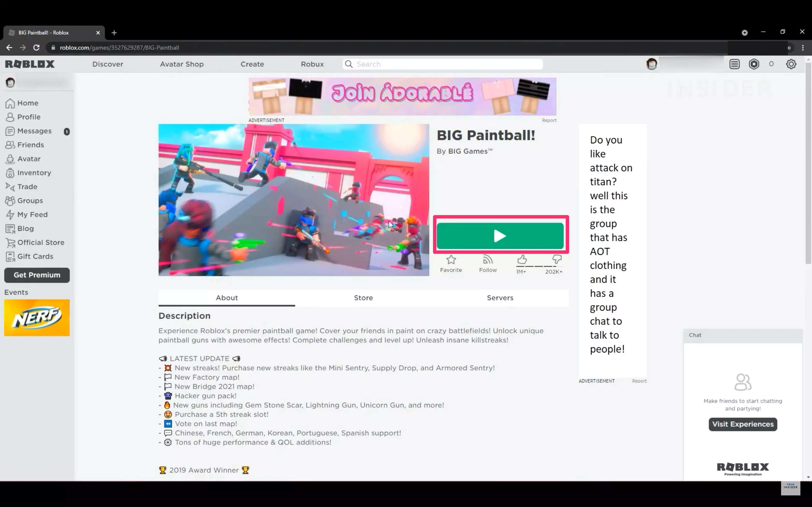Viewport: 812px width, 507px height.
Task: Select the About tab on game page
Action: (x=227, y=297)
